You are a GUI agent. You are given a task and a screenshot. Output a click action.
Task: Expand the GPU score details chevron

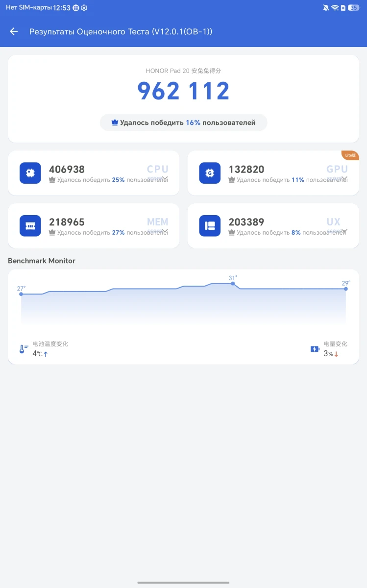point(344,178)
